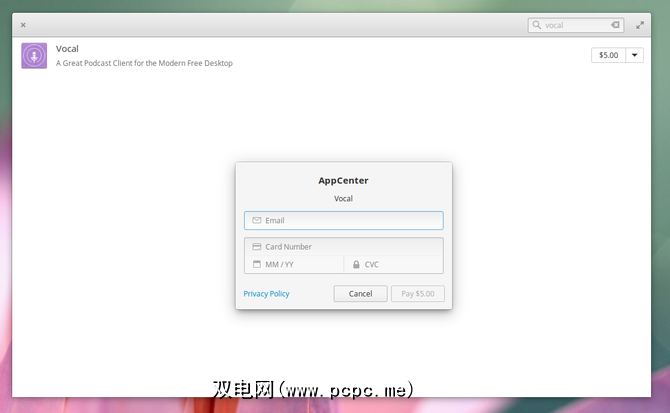This screenshot has height=413, width=670.
Task: Click the magnifier icon in the search box
Action: click(537, 25)
